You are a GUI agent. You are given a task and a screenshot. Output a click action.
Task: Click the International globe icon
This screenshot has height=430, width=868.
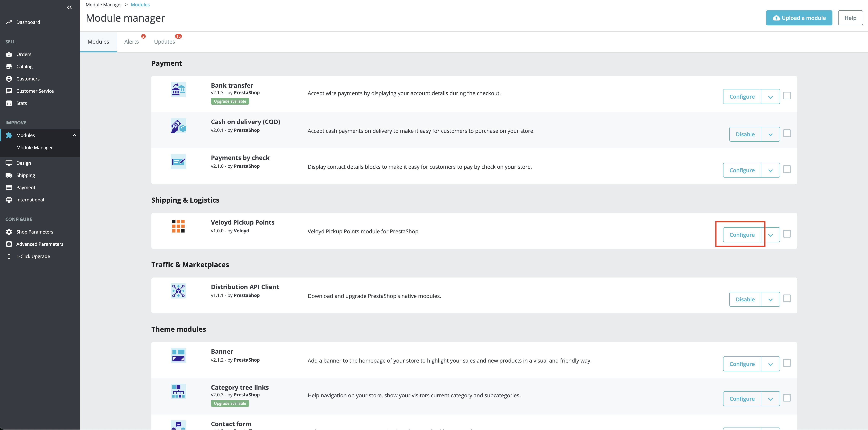pos(9,200)
